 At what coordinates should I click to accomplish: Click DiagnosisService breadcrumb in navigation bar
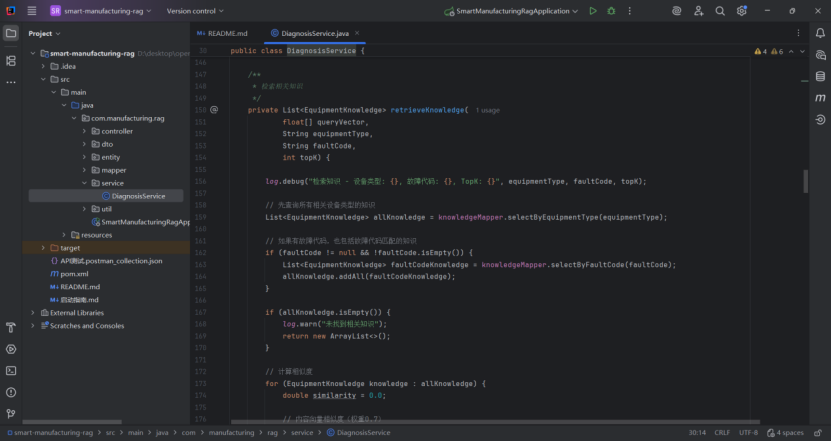coord(358,432)
